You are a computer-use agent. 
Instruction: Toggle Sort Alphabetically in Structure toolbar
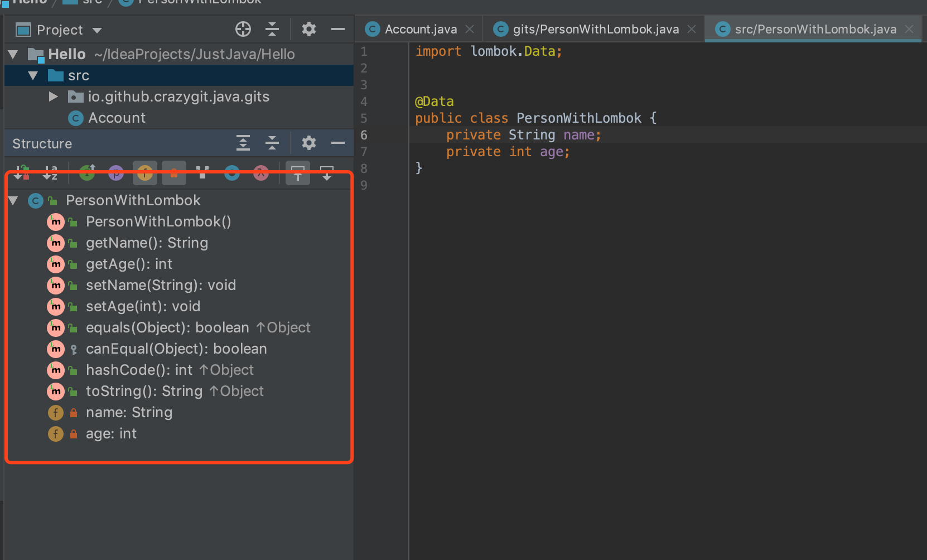[x=50, y=173]
